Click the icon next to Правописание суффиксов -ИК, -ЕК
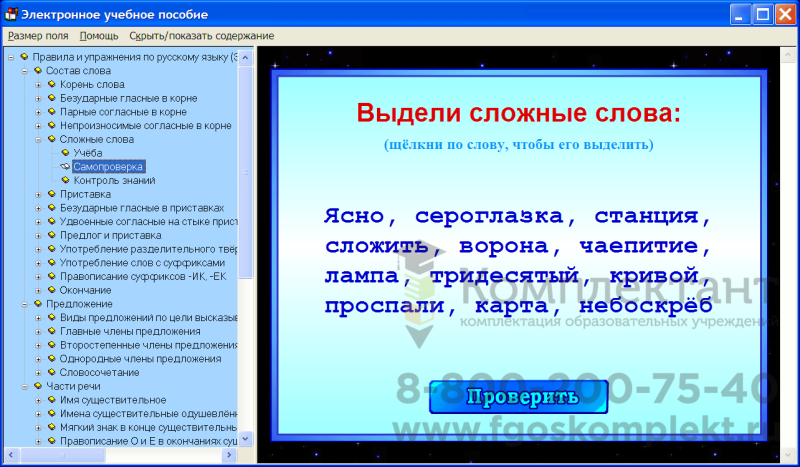Screen dimensions: 800x467 point(52,276)
